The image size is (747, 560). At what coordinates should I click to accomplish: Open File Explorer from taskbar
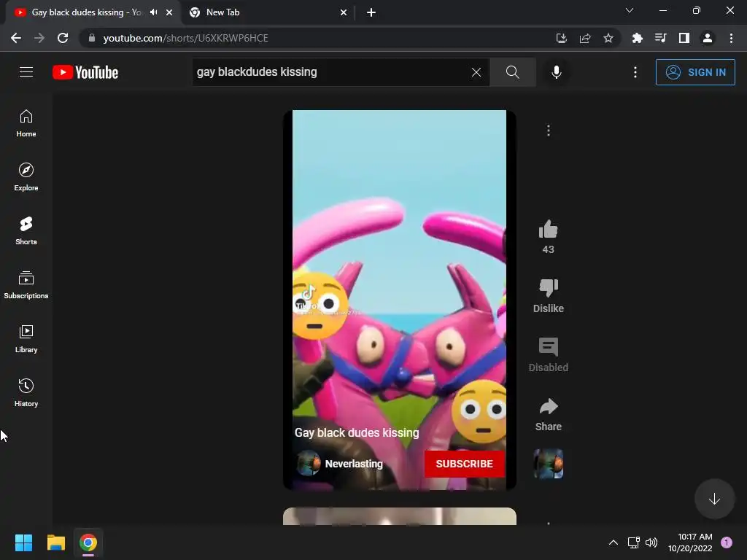pos(55,542)
